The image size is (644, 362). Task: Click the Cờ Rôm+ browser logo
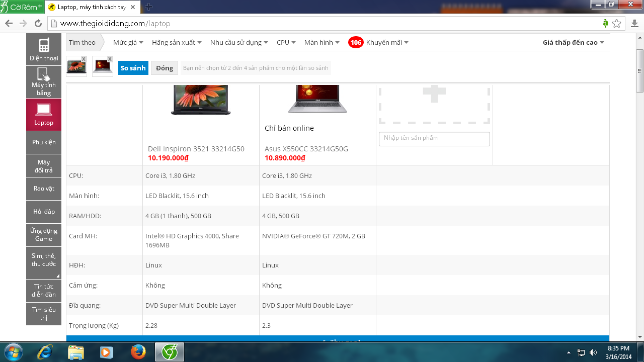22,7
